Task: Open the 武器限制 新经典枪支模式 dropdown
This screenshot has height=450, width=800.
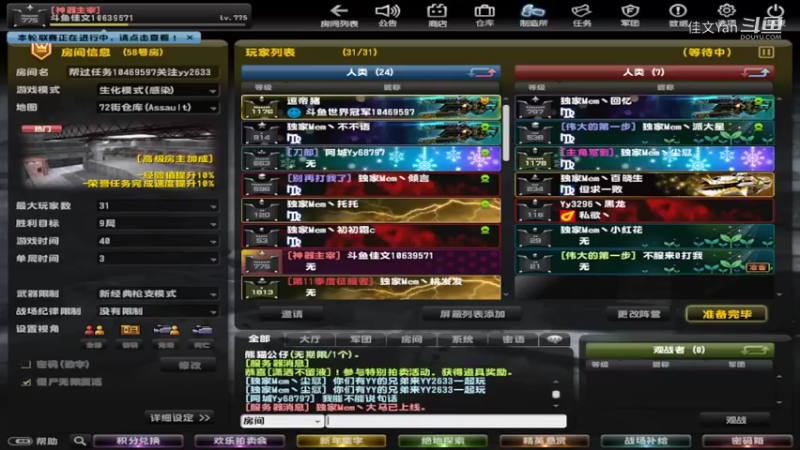Action: point(158,294)
